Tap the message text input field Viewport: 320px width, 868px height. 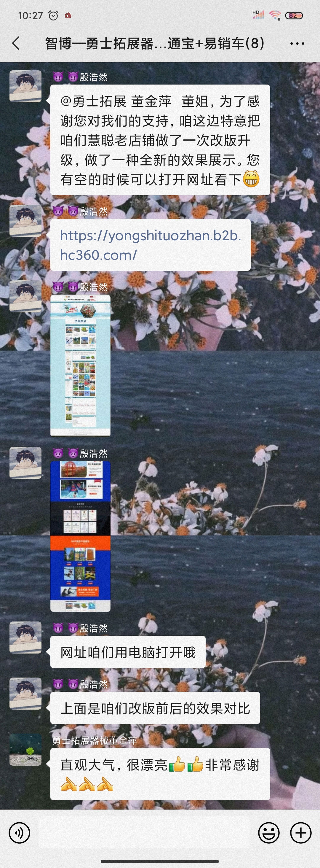pos(144,832)
